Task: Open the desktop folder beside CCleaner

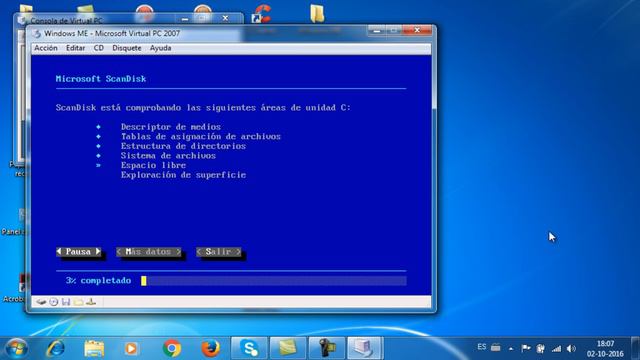Action: click(x=318, y=13)
